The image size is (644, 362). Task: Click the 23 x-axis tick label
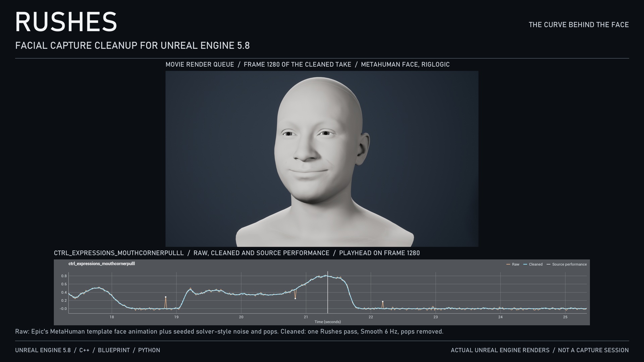(x=435, y=317)
